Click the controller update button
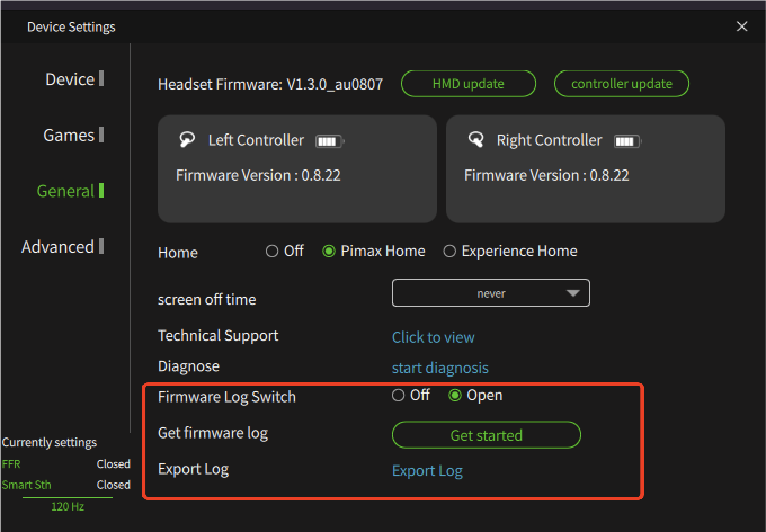766x532 pixels. pos(622,84)
